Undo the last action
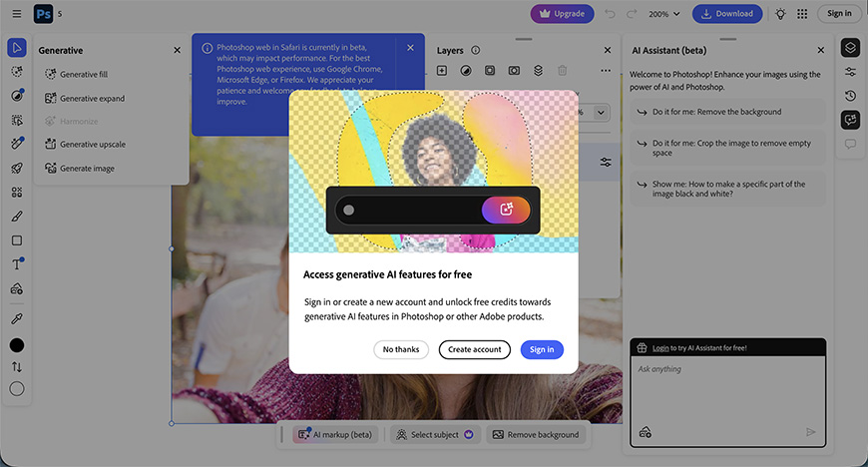868x467 pixels. coord(610,14)
